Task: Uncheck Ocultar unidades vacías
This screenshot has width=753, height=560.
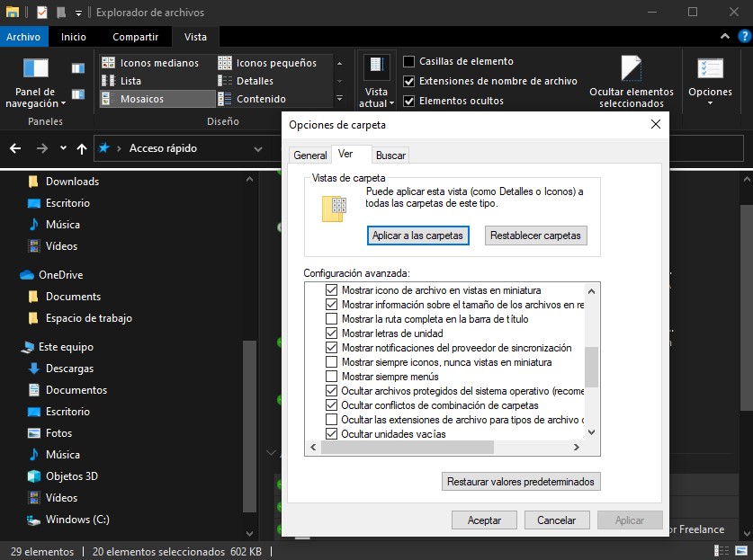Action: (331, 434)
